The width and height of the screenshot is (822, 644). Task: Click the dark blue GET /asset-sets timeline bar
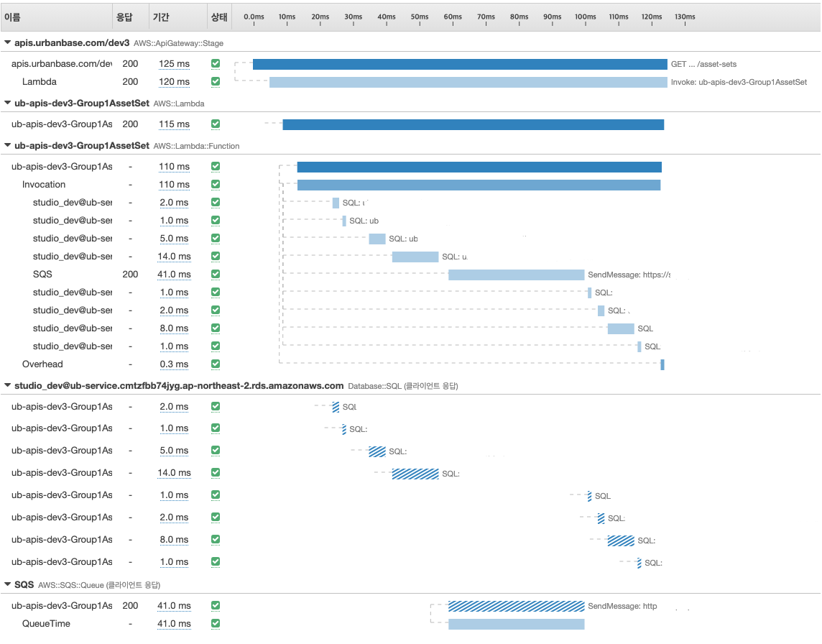coord(460,65)
